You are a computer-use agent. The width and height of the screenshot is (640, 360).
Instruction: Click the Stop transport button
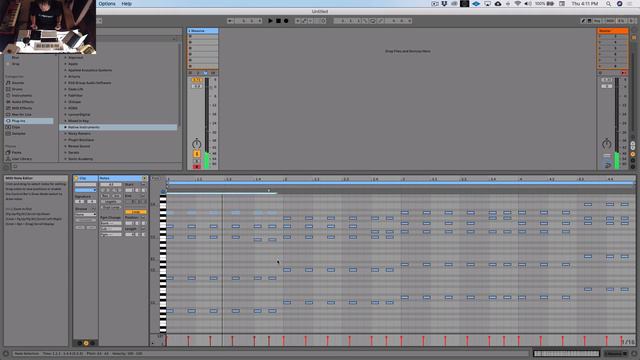coord(278,21)
